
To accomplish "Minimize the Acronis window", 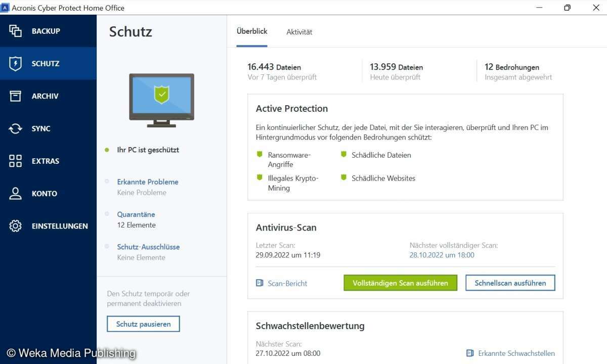I will coord(539,8).
